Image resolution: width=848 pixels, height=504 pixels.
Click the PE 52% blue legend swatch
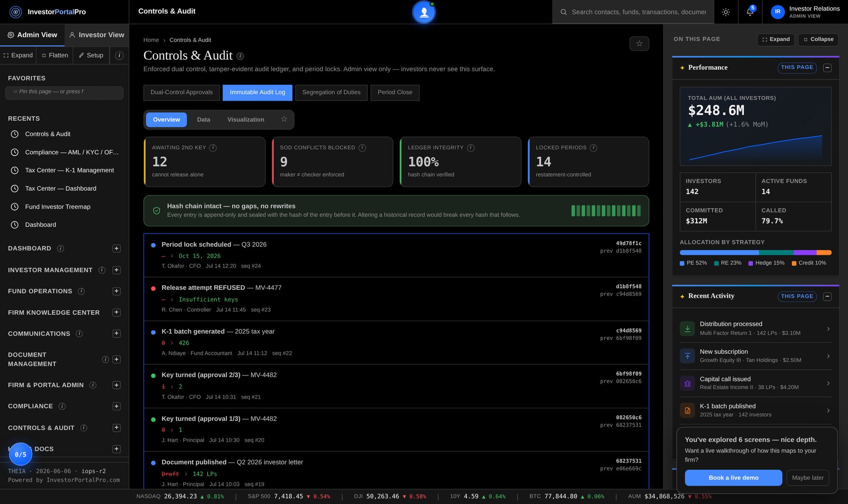click(682, 263)
